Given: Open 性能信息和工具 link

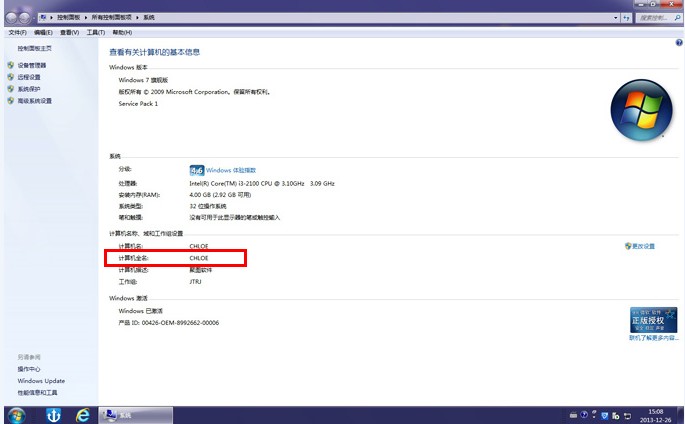Looking at the screenshot, I should point(37,393).
